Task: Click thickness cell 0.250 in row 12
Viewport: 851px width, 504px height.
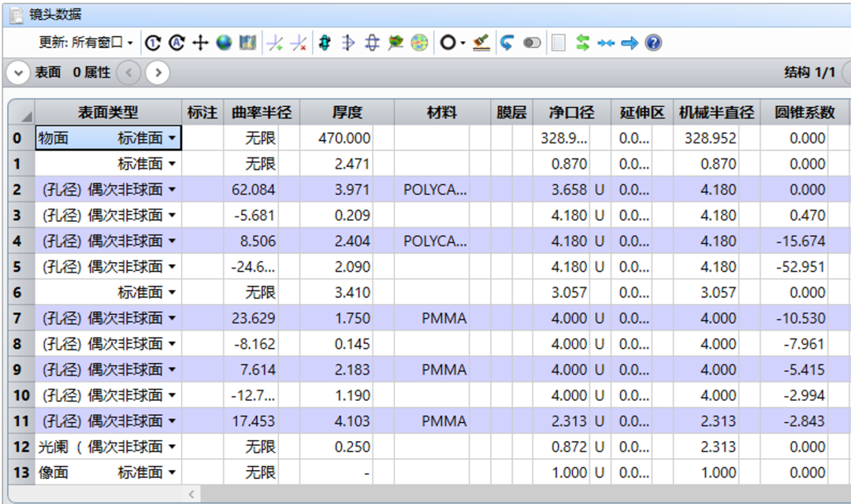Action: [x=336, y=447]
